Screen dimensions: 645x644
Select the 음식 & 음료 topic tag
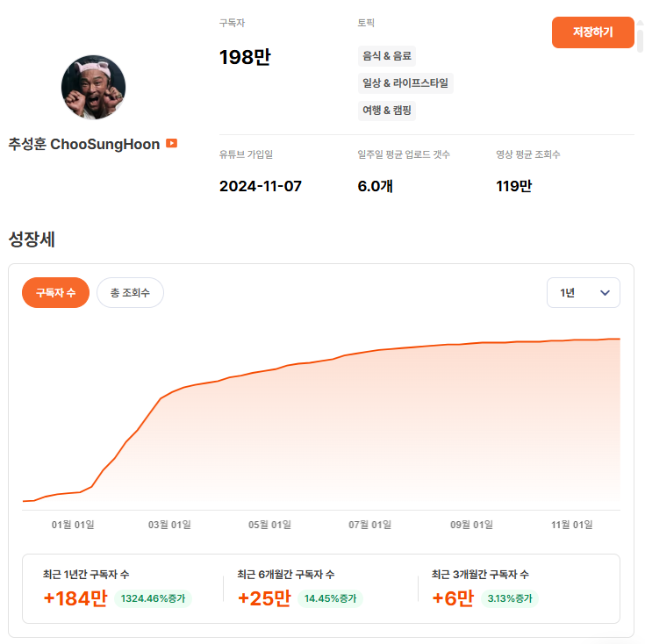[x=386, y=55]
